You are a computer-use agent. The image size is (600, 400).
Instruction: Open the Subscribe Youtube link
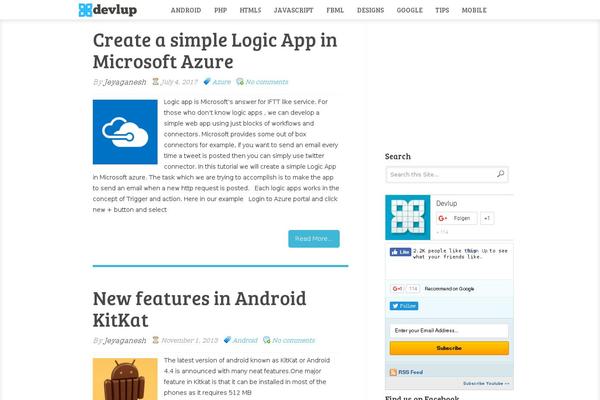tap(486, 383)
